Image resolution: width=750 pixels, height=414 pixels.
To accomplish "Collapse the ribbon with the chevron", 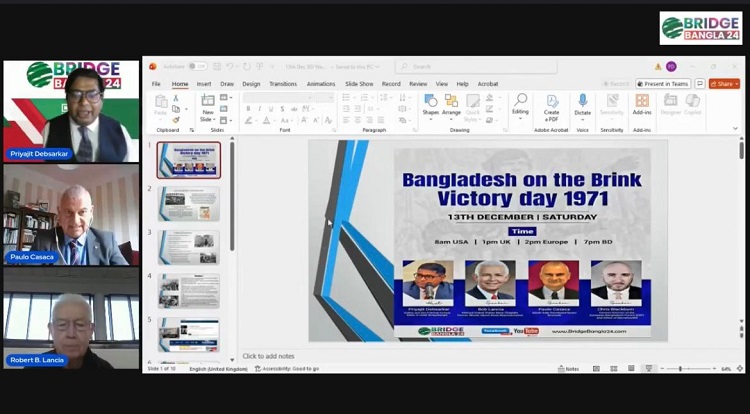I will coord(735,129).
